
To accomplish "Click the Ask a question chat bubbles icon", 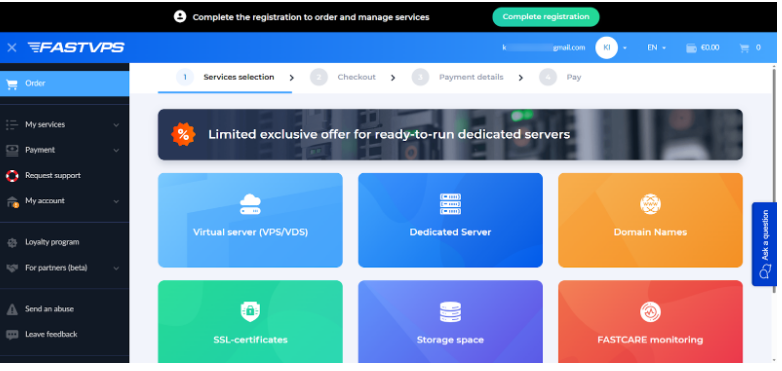I will (x=765, y=271).
